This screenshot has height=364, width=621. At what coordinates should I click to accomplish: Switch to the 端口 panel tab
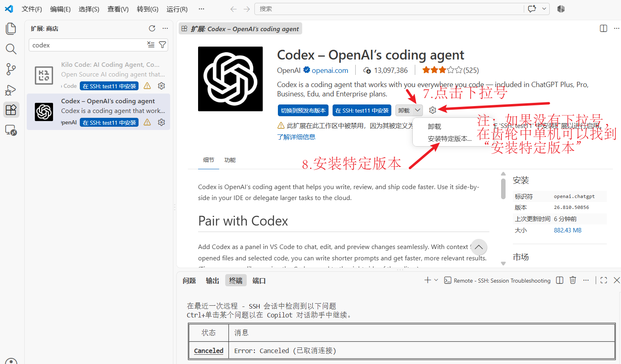tap(259, 281)
